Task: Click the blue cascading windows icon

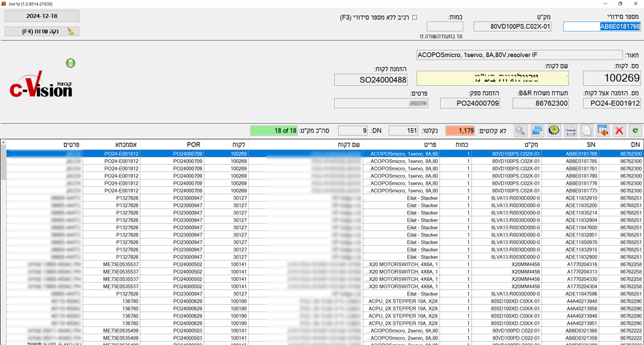Action: pos(537,131)
